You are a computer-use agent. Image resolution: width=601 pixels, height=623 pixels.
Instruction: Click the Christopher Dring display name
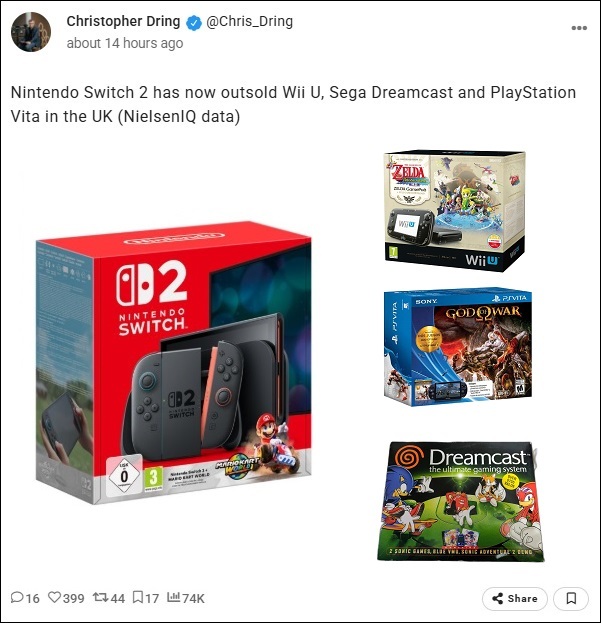pyautogui.click(x=123, y=21)
